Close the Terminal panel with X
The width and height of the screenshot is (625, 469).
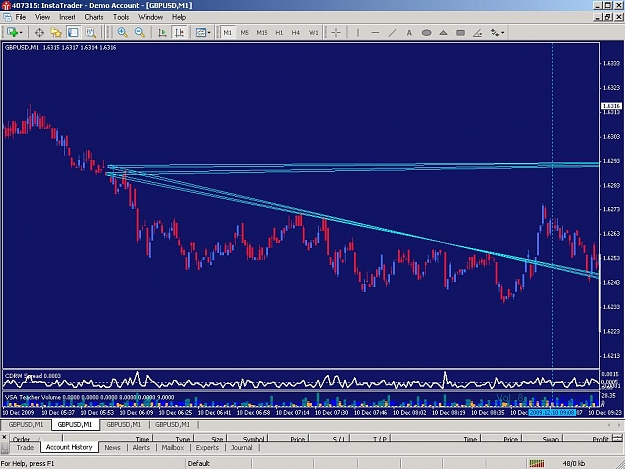pyautogui.click(x=4, y=437)
